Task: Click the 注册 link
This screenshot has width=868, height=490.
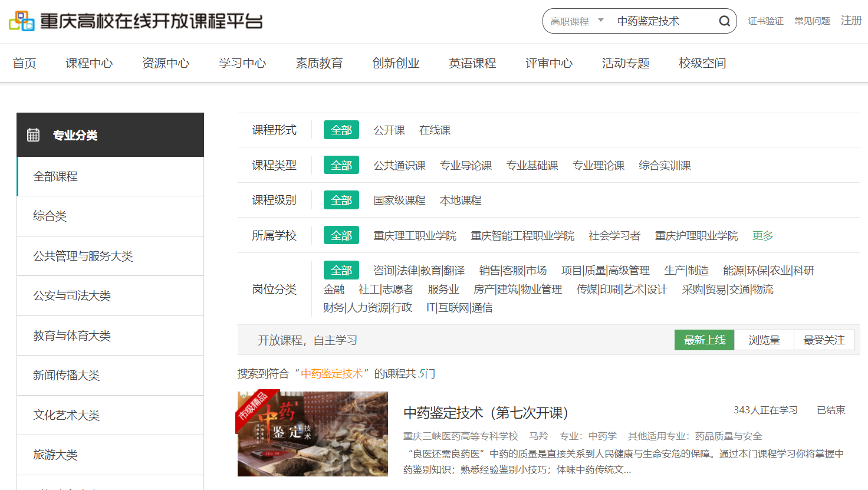Action: pos(851,21)
